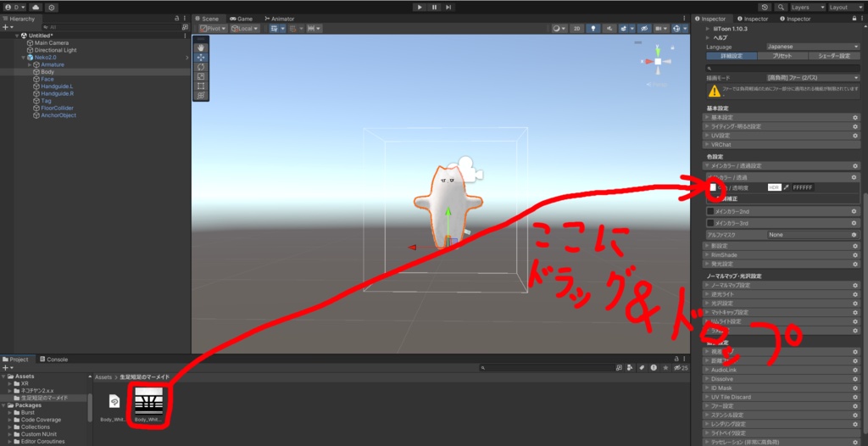Switch to the Animator tab
Image resolution: width=868 pixels, height=446 pixels.
[x=280, y=19]
